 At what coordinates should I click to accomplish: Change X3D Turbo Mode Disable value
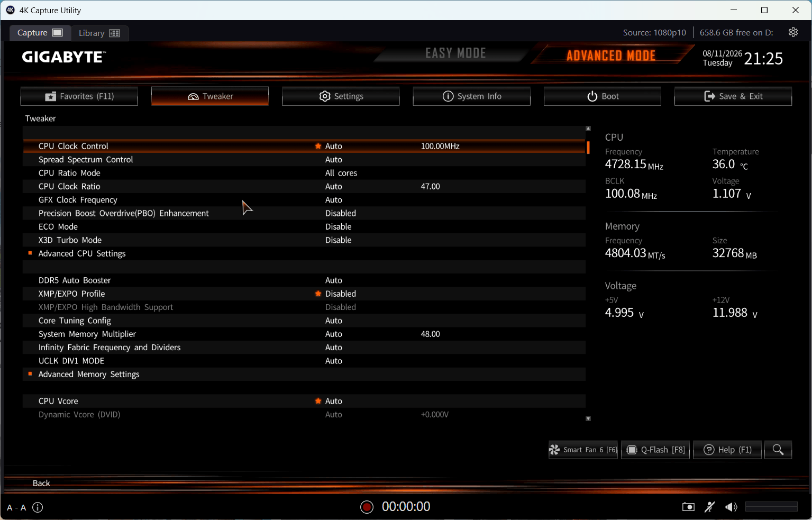click(339, 240)
